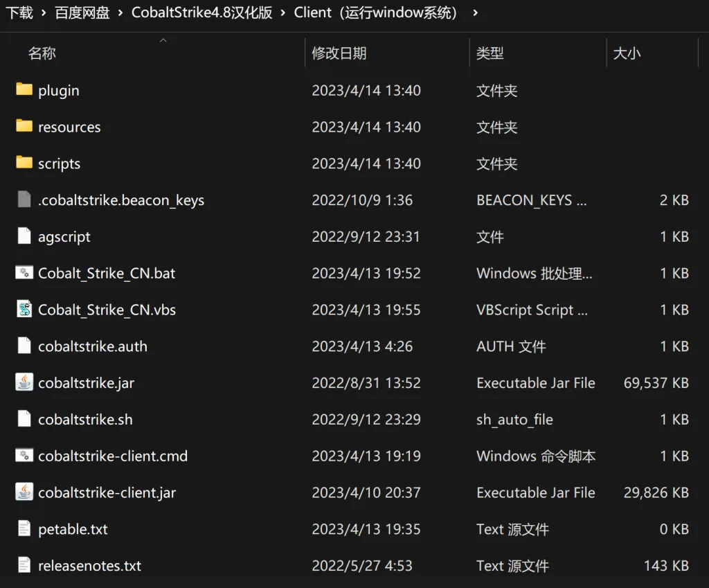
Task: Click the BEACON_KEYS type cell
Action: click(x=532, y=200)
